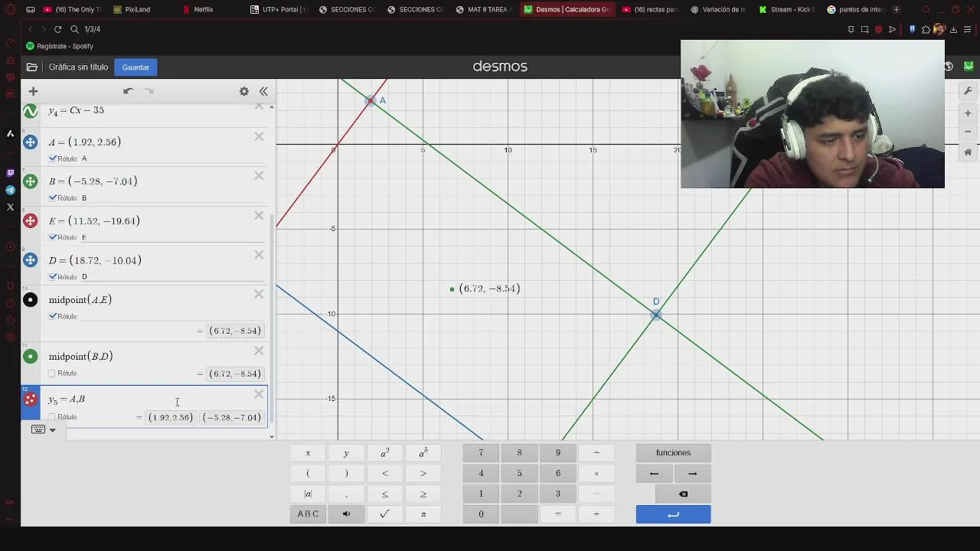Click x variable key on keypad
This screenshot has height=551, width=980.
pos(308,453)
